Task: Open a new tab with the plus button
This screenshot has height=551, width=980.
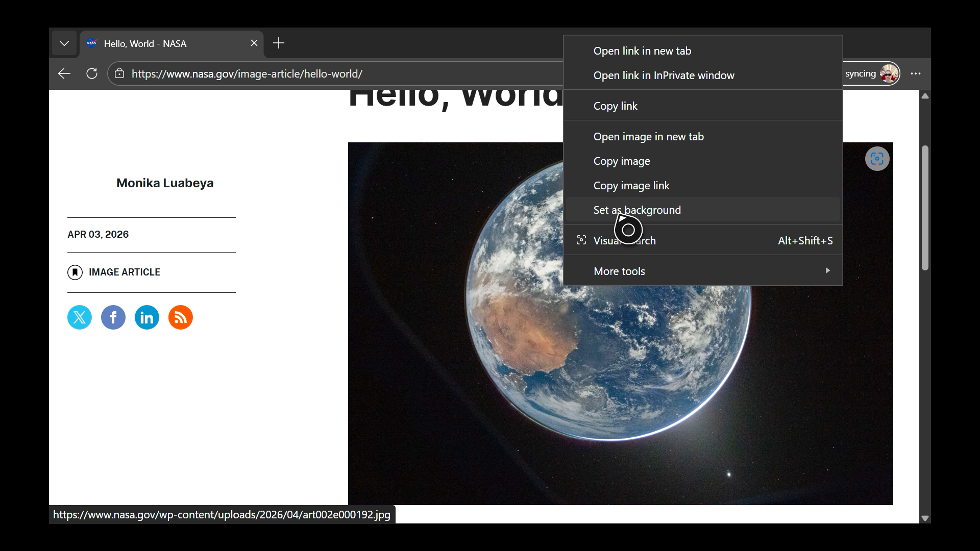Action: 278,43
